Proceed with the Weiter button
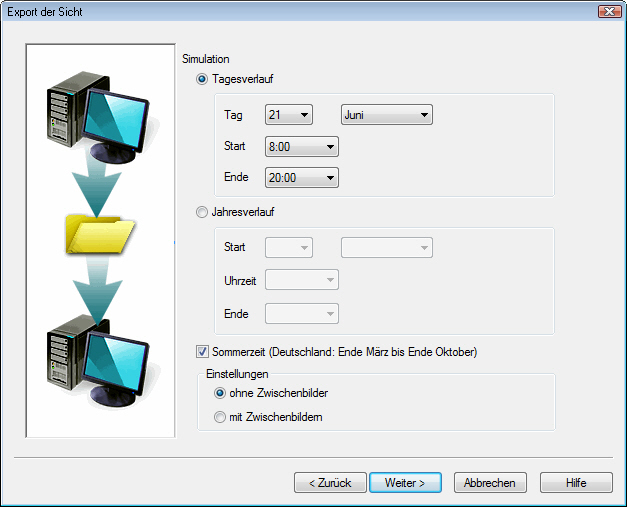 [x=405, y=483]
